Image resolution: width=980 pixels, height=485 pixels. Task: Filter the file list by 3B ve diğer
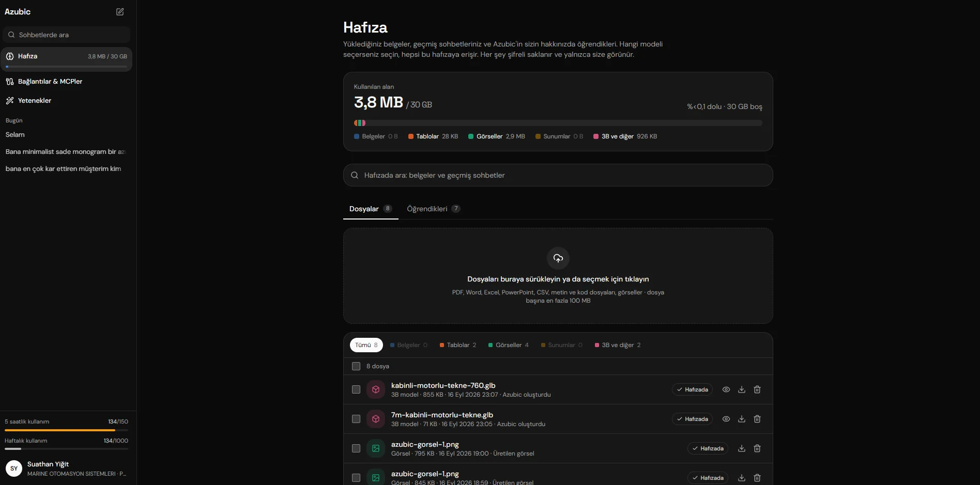click(x=618, y=345)
